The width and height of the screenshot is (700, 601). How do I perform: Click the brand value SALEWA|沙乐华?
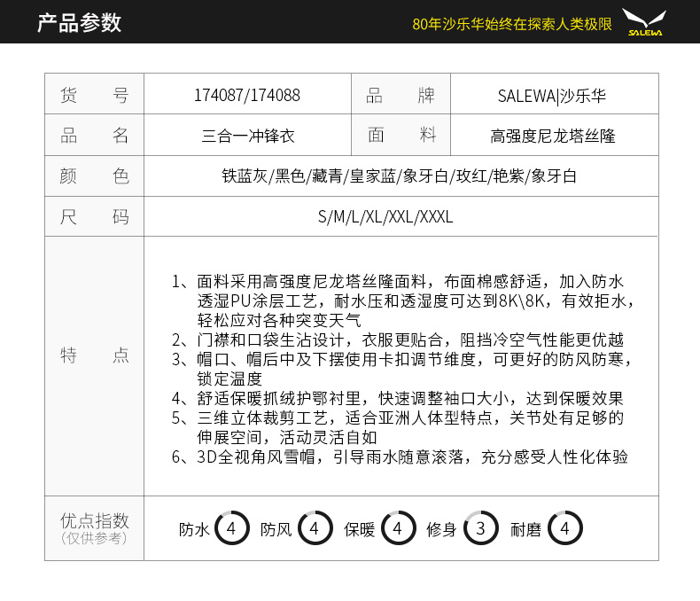click(552, 96)
